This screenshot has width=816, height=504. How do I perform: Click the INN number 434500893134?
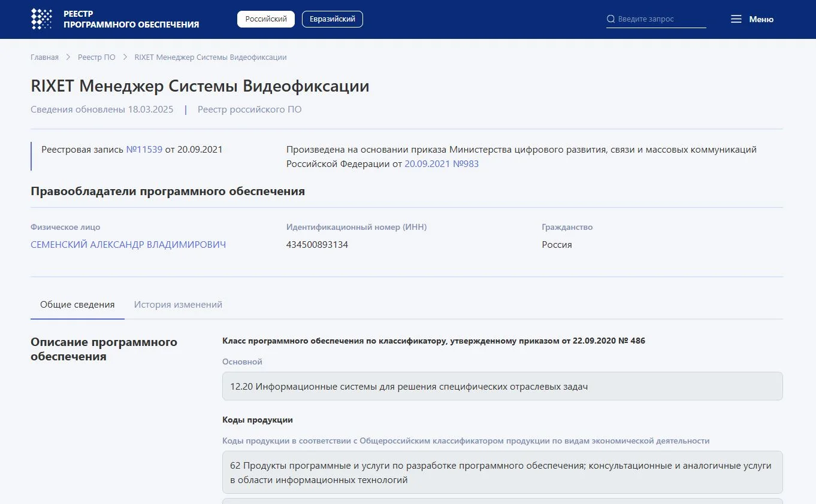[x=317, y=245]
